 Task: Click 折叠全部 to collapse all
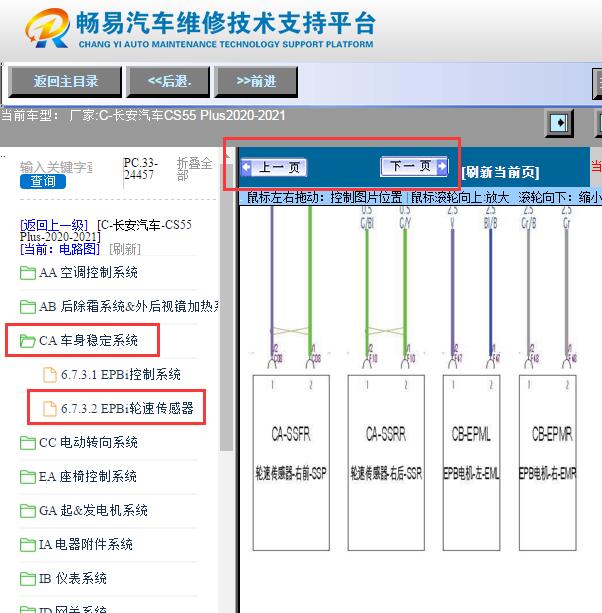pyautogui.click(x=194, y=168)
